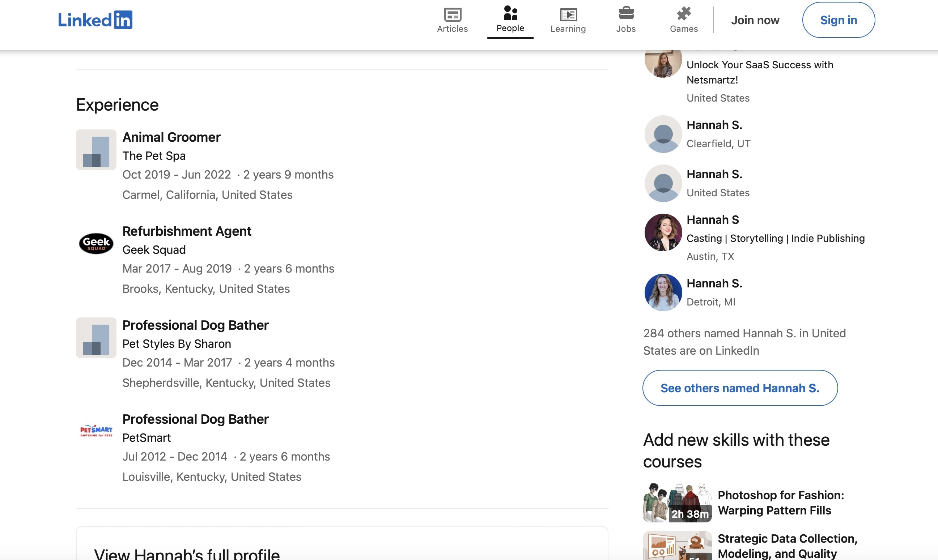
Task: Open Strategic Data Collection course thumbnail
Action: (x=677, y=546)
